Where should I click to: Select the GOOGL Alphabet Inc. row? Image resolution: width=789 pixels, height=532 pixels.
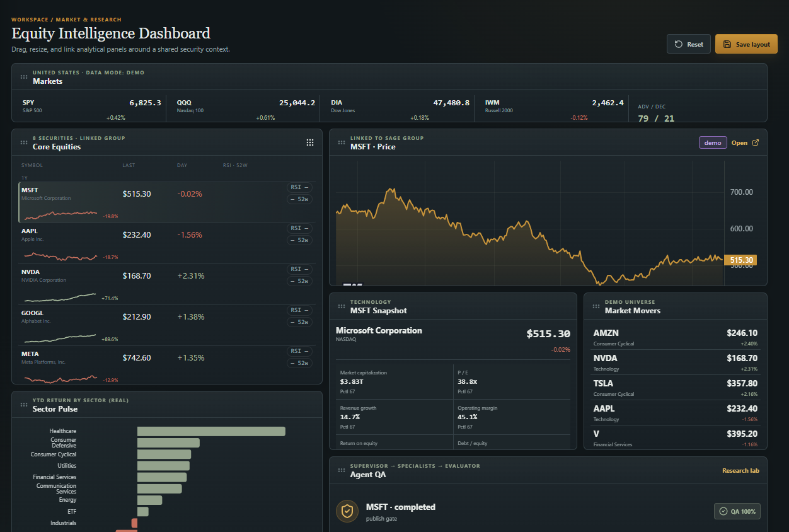167,325
